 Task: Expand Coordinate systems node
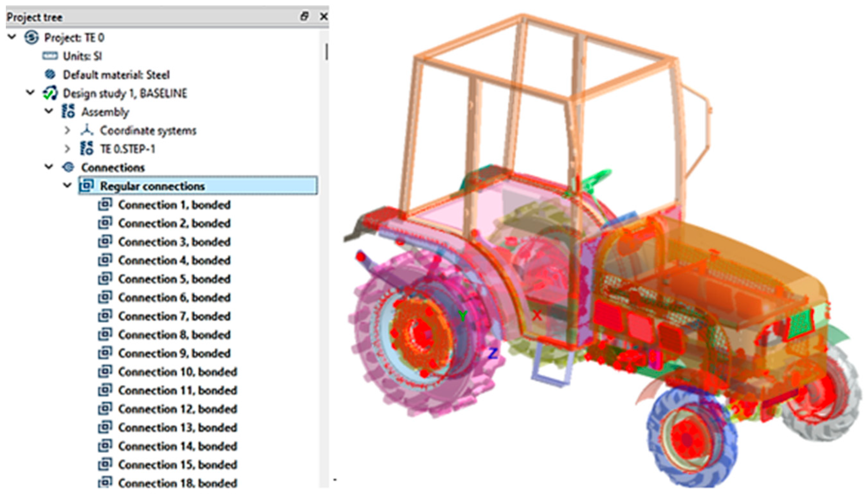(67, 130)
